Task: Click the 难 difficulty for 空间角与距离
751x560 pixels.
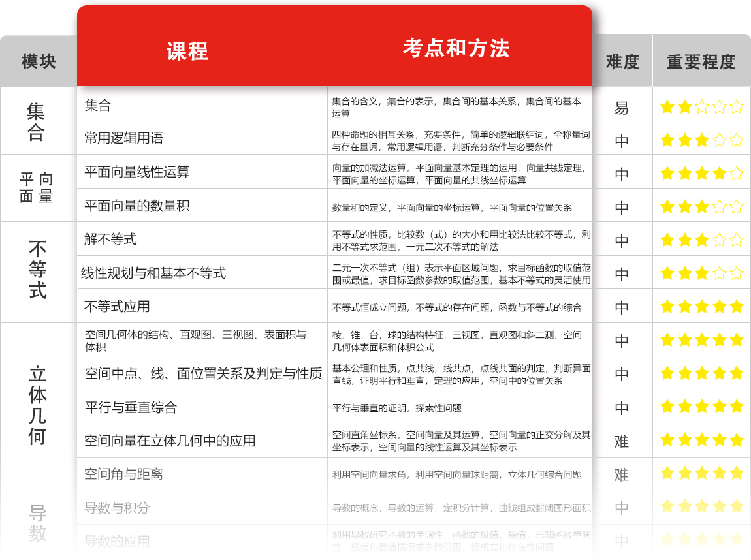Action: (x=622, y=474)
